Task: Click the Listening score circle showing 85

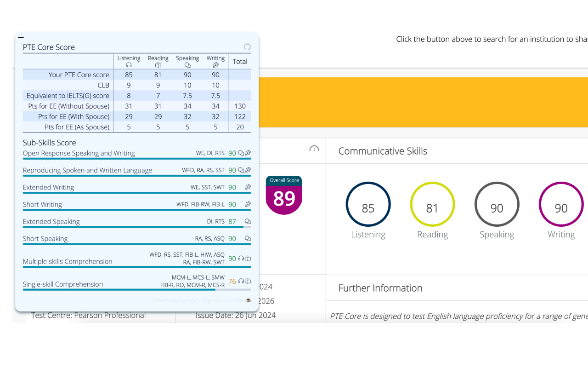Action: pyautogui.click(x=368, y=204)
